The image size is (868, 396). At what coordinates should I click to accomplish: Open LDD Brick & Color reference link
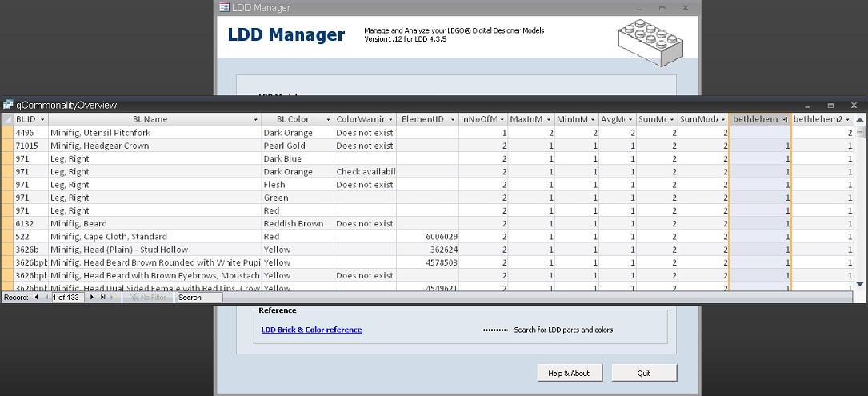312,330
